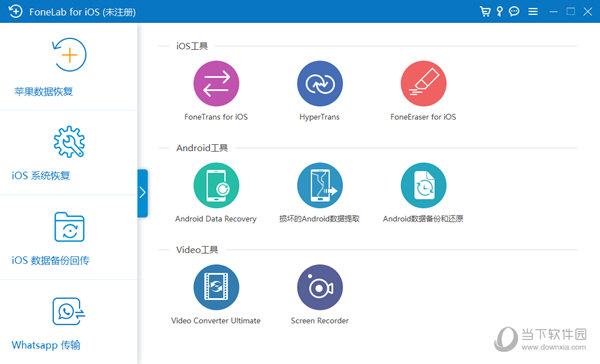600x364 pixels.
Task: Open the FoneTrans for iOS tool icon
Action: [216, 83]
